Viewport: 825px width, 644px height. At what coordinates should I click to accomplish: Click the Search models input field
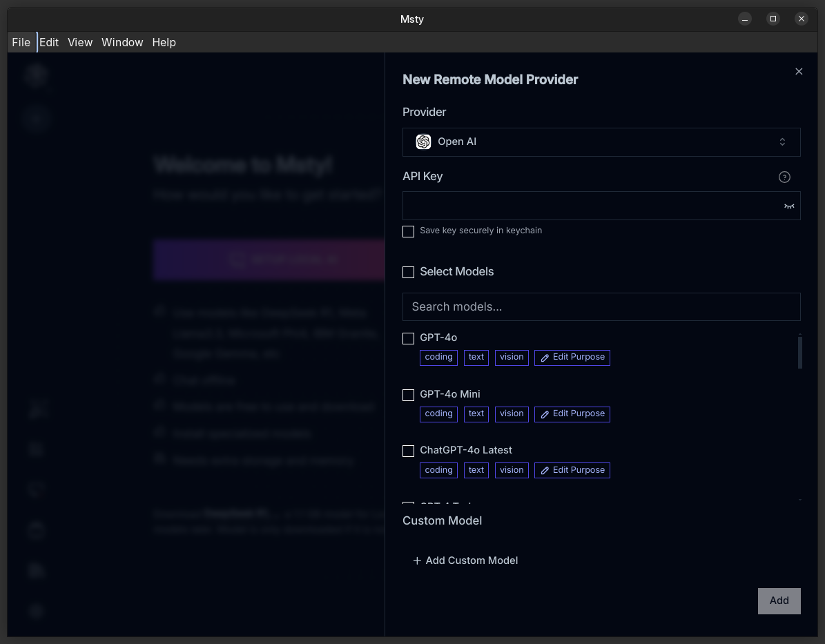(x=601, y=306)
